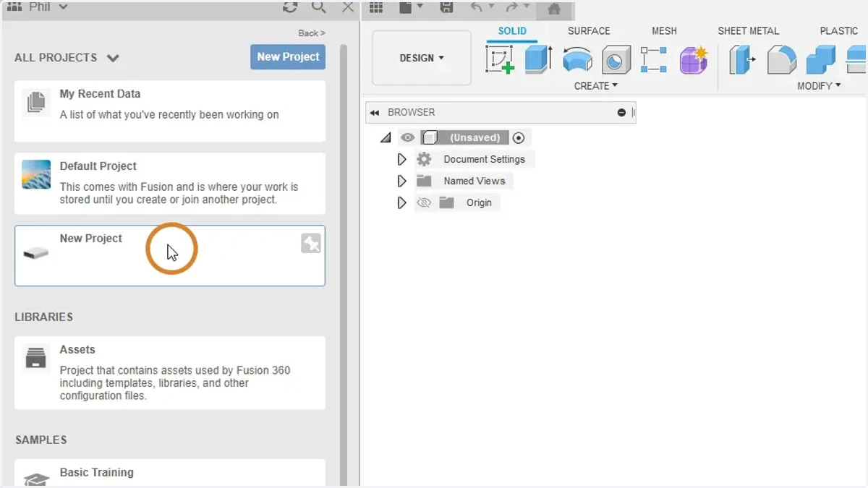The width and height of the screenshot is (868, 488).
Task: Switch to the SOLID tab
Action: 512,31
